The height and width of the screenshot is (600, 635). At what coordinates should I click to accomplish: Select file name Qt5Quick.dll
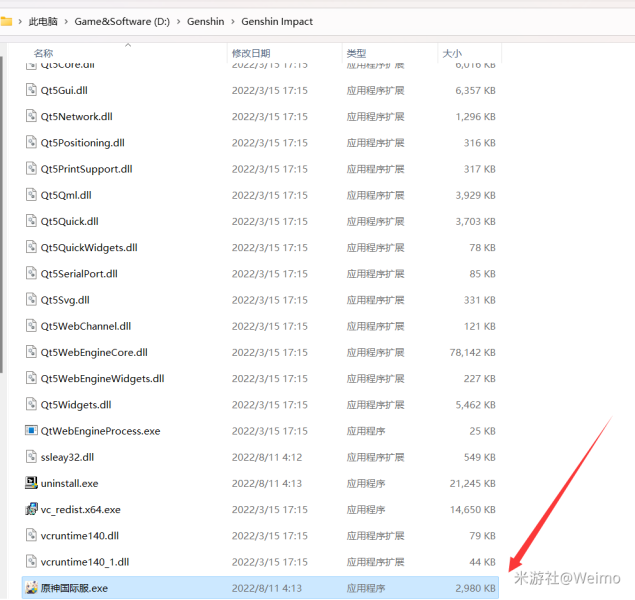click(x=70, y=221)
